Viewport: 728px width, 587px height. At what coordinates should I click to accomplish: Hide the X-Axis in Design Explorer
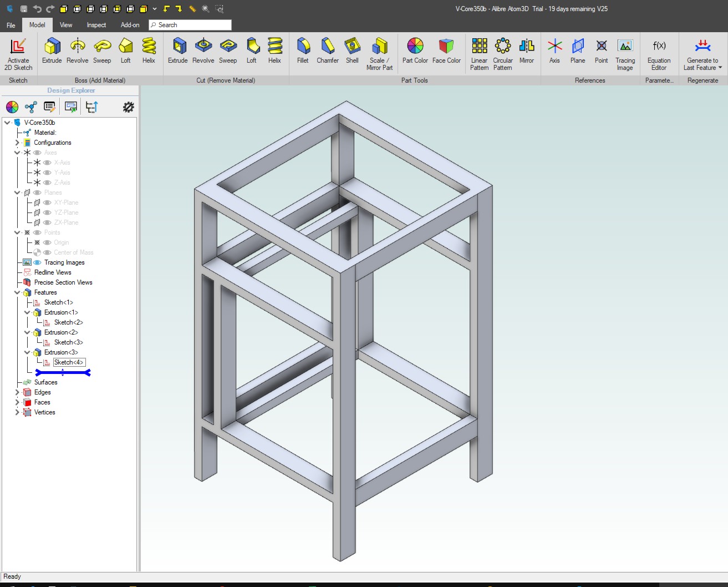point(48,163)
